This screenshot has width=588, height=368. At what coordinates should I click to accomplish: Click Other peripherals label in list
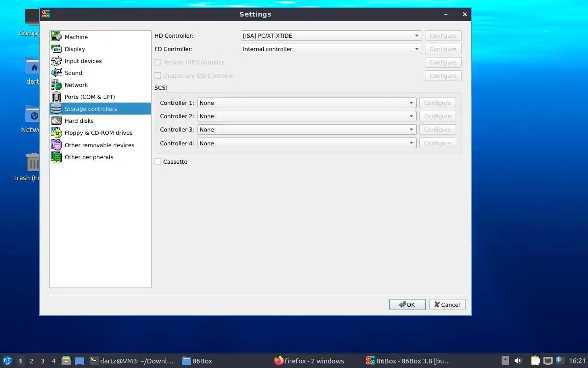[x=89, y=157]
